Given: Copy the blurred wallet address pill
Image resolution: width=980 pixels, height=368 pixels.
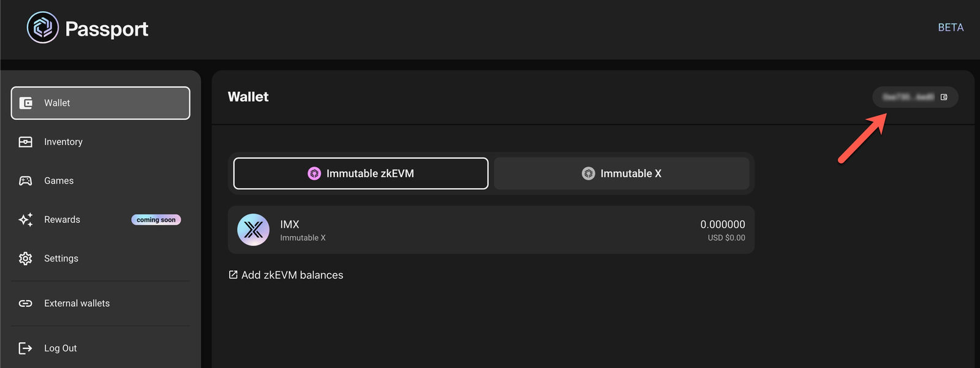Looking at the screenshot, I should (915, 97).
